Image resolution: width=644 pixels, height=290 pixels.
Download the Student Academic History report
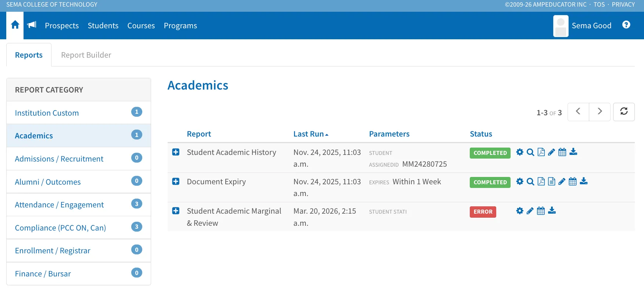point(573,152)
